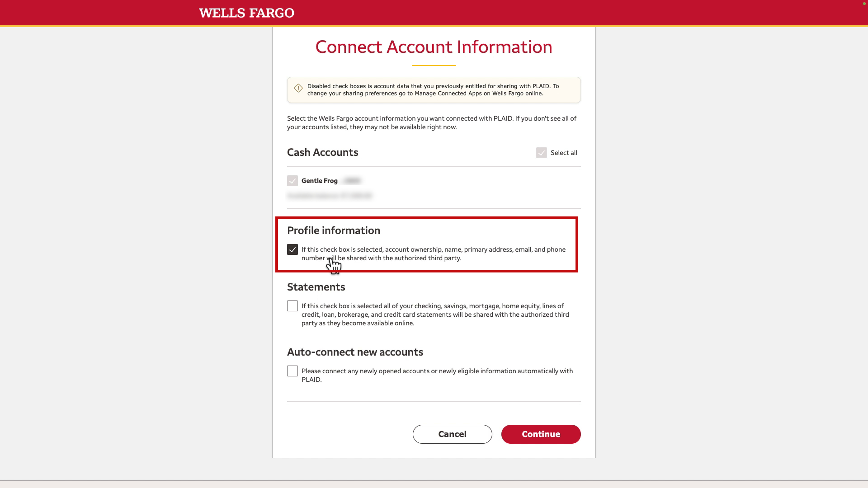Click the Gentle Frog account name
The image size is (868, 488).
click(320, 181)
